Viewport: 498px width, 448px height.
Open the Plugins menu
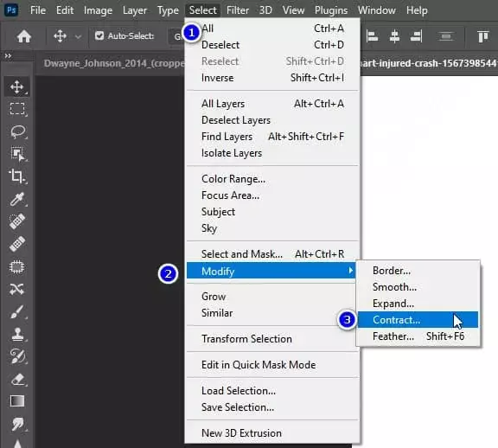pos(331,10)
